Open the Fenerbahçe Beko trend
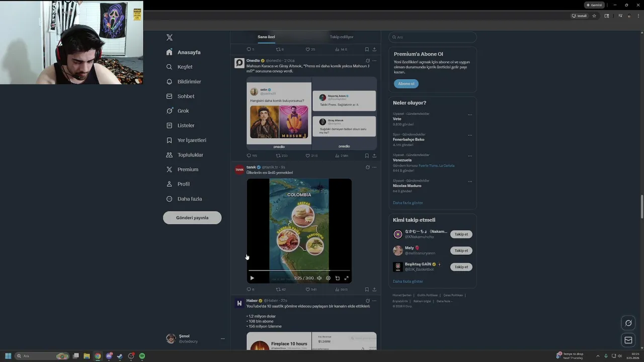This screenshot has width=644, height=362. pyautogui.click(x=409, y=140)
